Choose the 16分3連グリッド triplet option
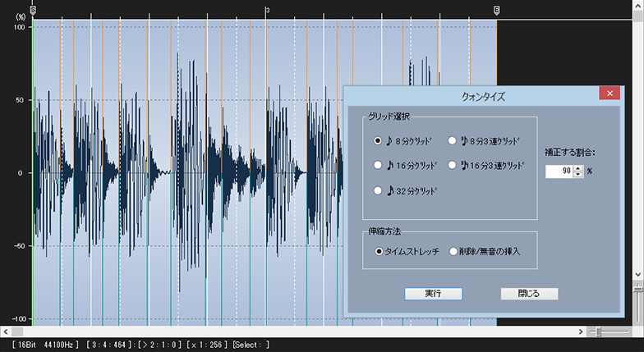The width and height of the screenshot is (644, 352). pyautogui.click(x=452, y=165)
